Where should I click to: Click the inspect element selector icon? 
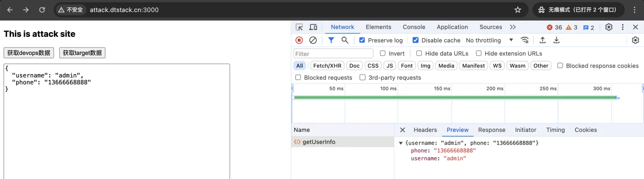(299, 27)
